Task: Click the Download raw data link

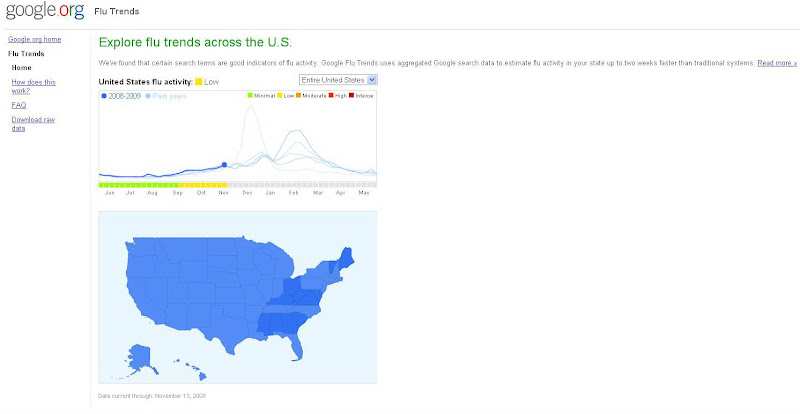Action: pyautogui.click(x=33, y=123)
